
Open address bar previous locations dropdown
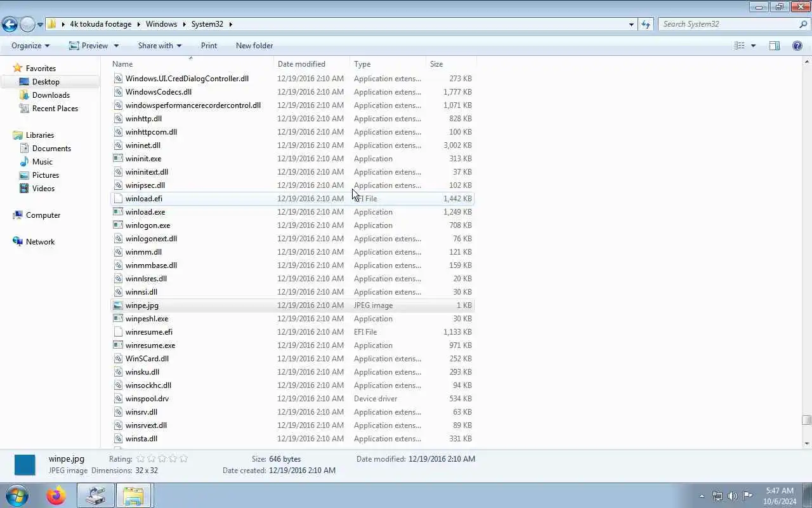[631, 24]
